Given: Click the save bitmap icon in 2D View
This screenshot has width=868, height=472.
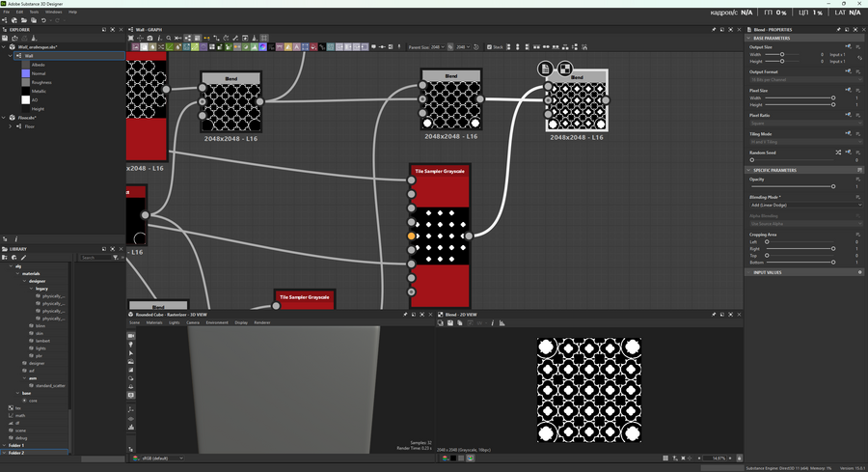Looking at the screenshot, I should pos(449,323).
